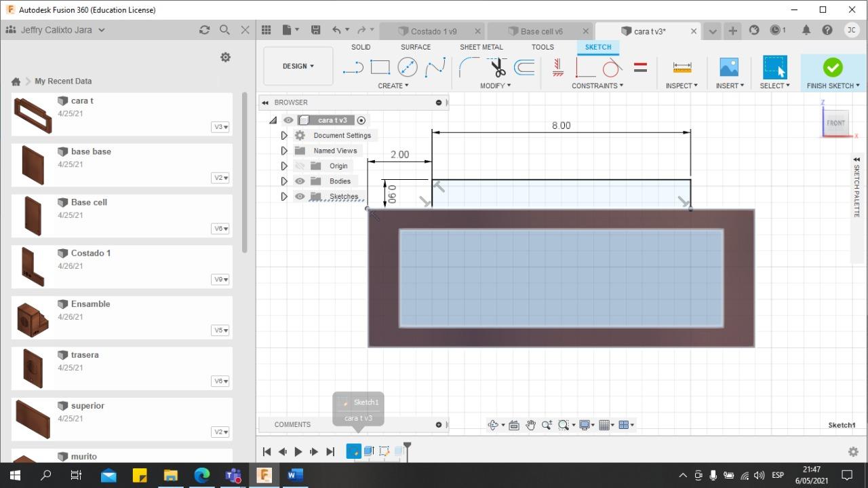This screenshot has width=868, height=488.
Task: Select the 2-Point Rectangle tool
Action: pyautogui.click(x=380, y=67)
